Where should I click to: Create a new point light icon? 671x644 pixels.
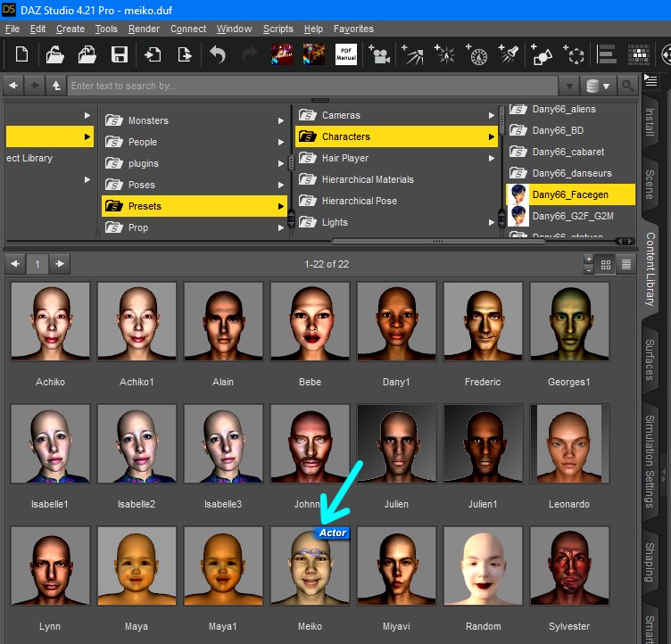pyautogui.click(x=445, y=54)
